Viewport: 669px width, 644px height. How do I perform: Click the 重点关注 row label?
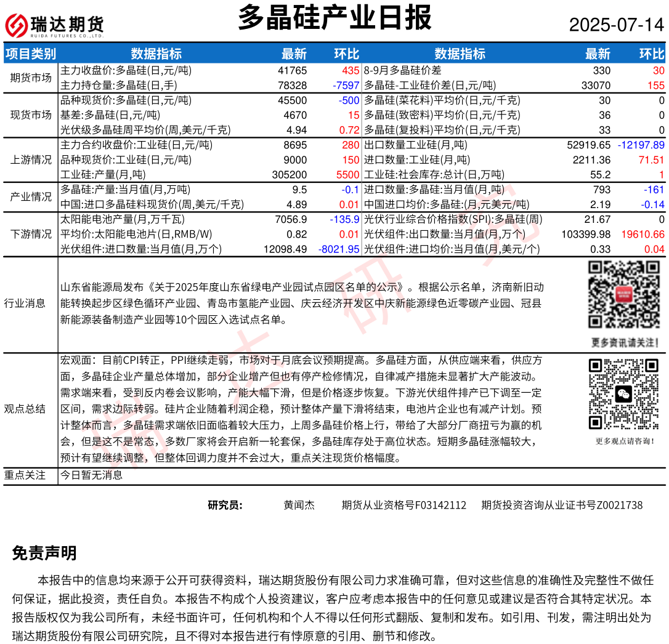25,475
